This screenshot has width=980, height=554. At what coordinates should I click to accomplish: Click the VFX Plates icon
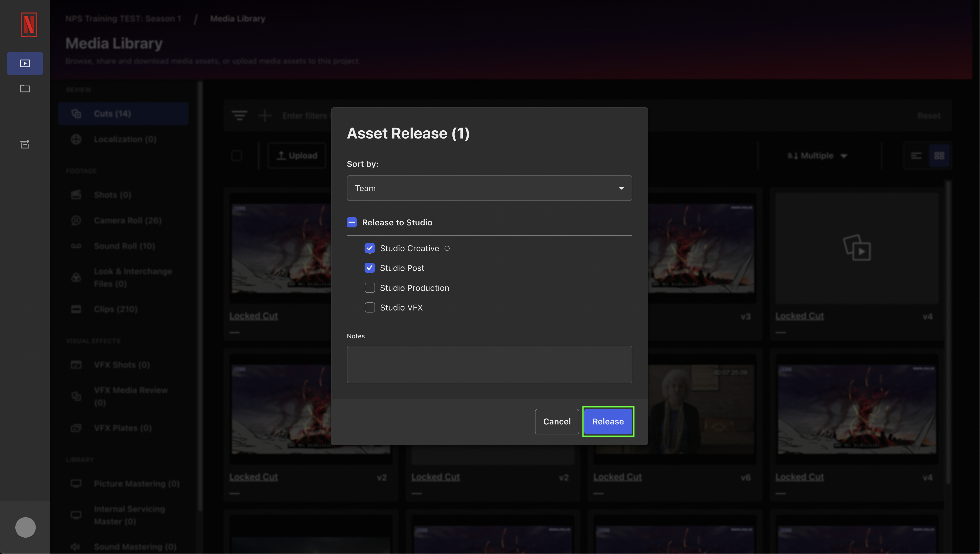click(76, 428)
